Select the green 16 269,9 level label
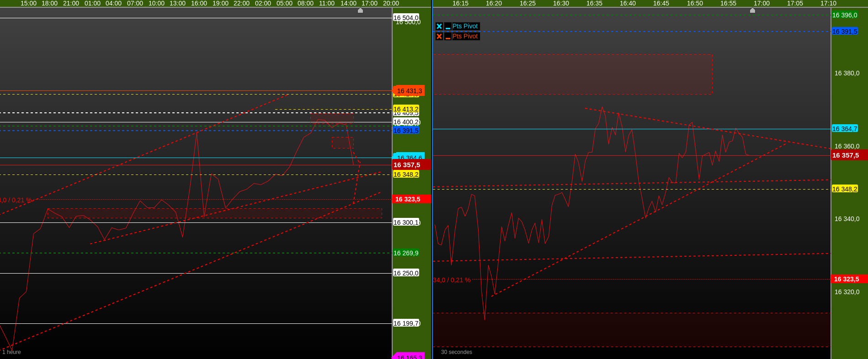Screen dimensions: 868x359 [406, 253]
